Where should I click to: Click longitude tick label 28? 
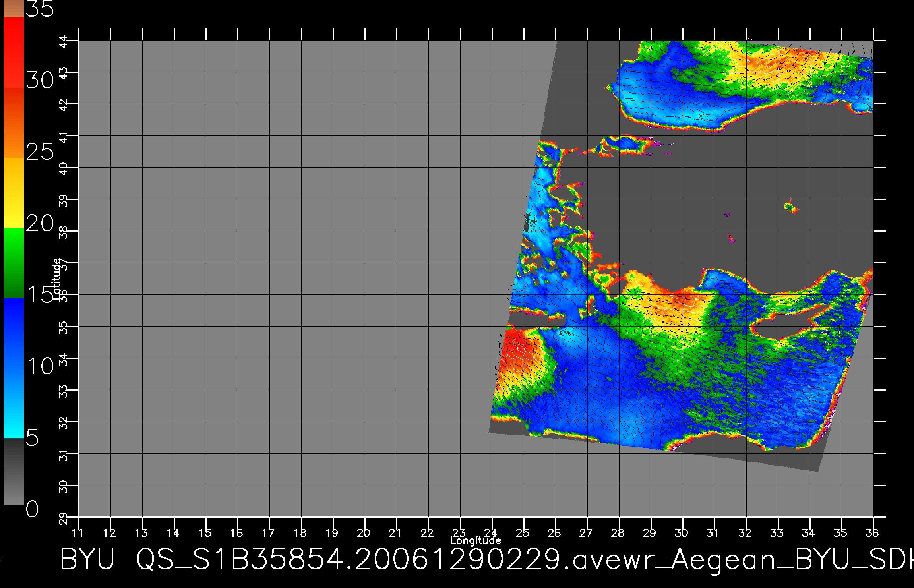618,533
